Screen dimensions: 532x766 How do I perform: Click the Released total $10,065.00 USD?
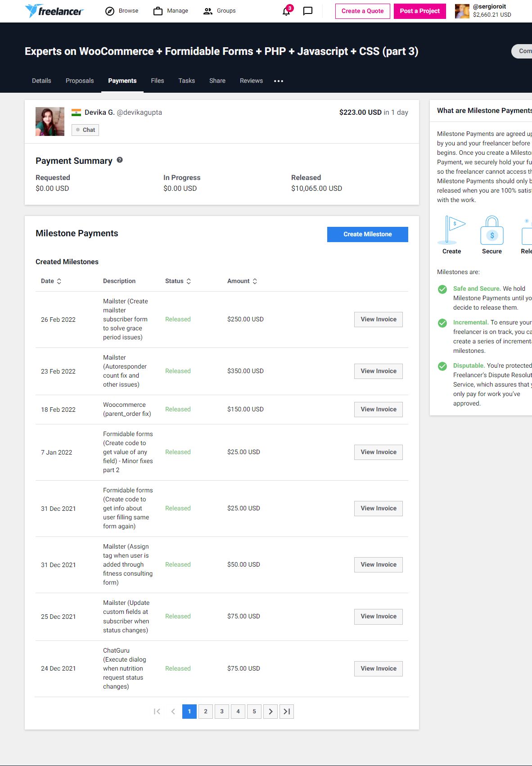[x=316, y=189]
